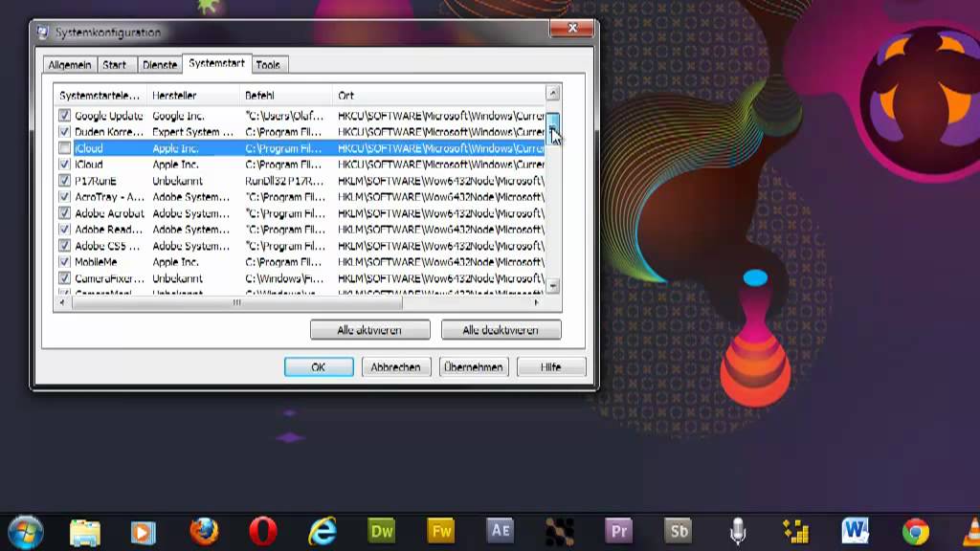Click the Alle deaktivieren button

point(501,330)
